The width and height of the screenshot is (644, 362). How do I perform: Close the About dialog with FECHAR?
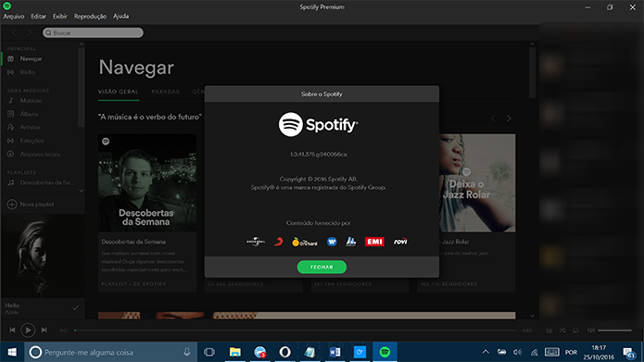pyautogui.click(x=322, y=267)
